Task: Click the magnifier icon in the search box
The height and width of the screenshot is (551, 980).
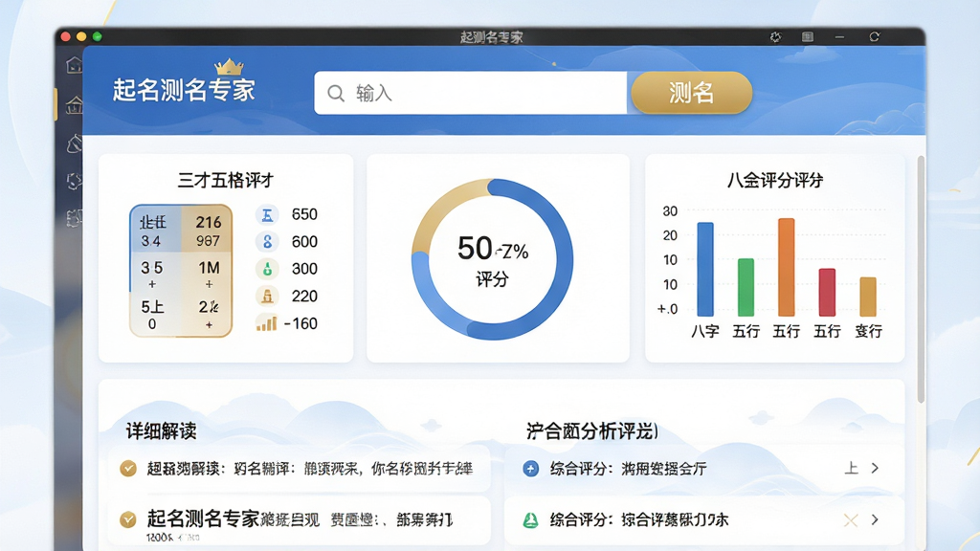Action: pyautogui.click(x=336, y=93)
